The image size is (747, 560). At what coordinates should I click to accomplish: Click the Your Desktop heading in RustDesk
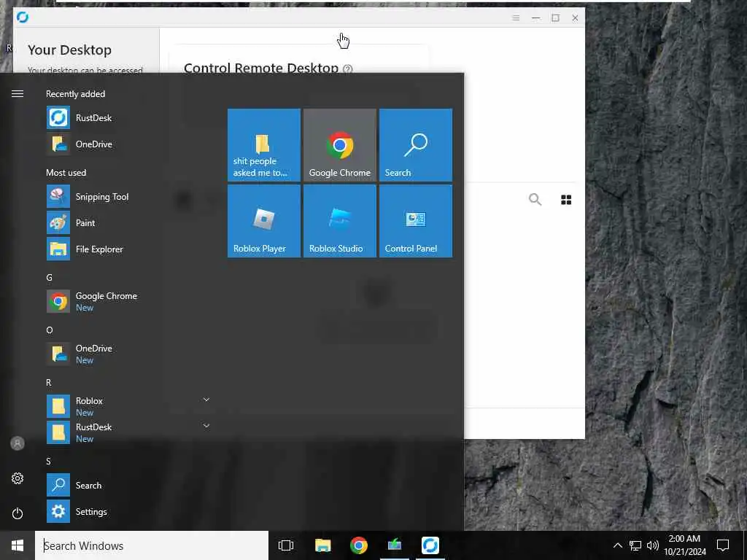pyautogui.click(x=69, y=50)
